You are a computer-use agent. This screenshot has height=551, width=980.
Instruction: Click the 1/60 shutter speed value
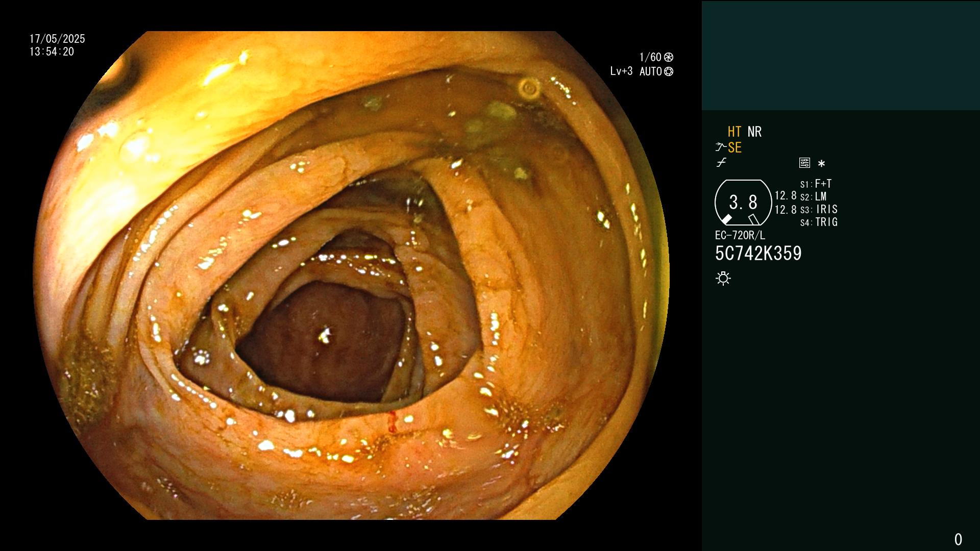pyautogui.click(x=650, y=57)
